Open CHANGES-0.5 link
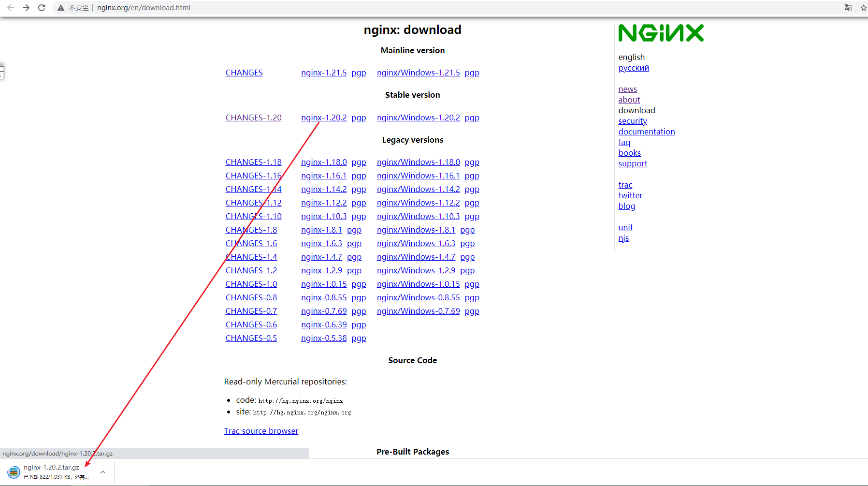The image size is (868, 486). [x=251, y=338]
